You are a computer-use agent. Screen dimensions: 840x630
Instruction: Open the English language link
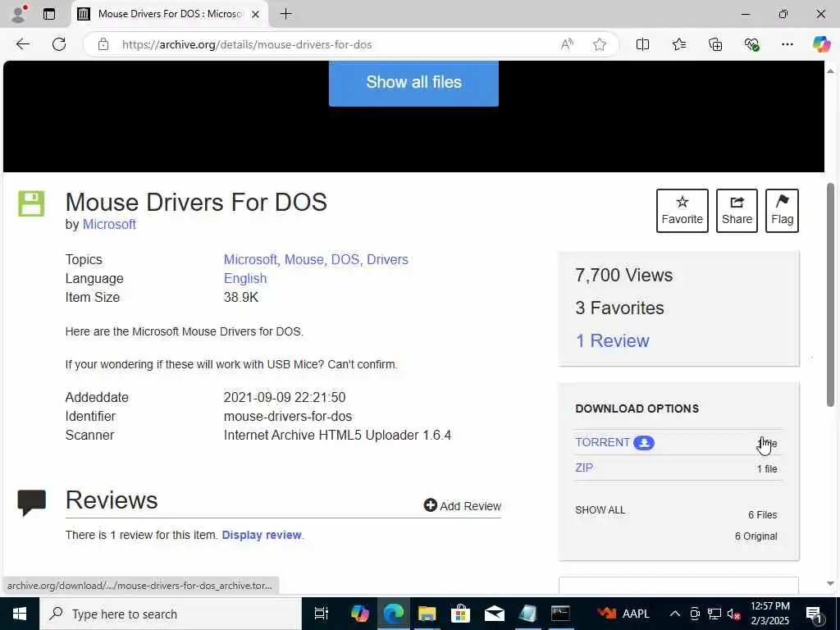coord(245,279)
